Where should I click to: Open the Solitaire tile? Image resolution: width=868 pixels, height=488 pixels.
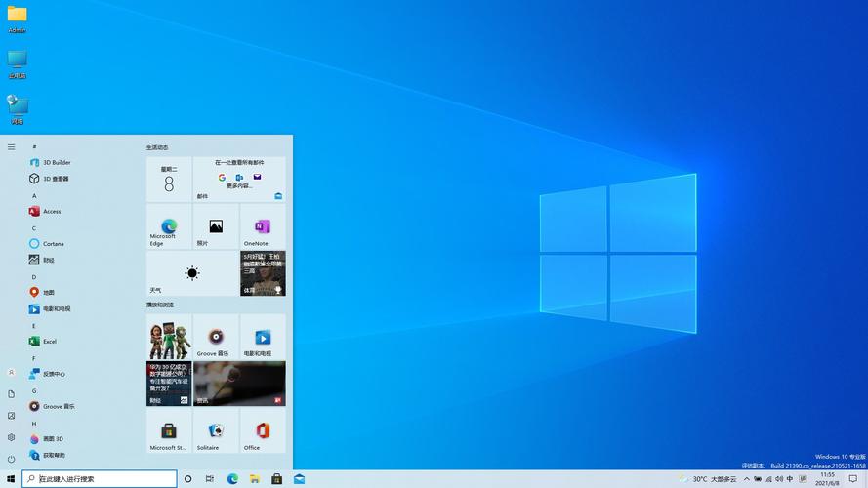(x=216, y=431)
